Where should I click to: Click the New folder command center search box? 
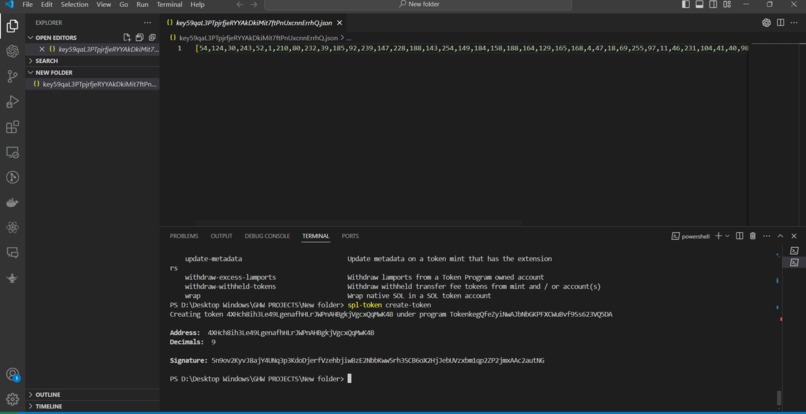coord(418,5)
